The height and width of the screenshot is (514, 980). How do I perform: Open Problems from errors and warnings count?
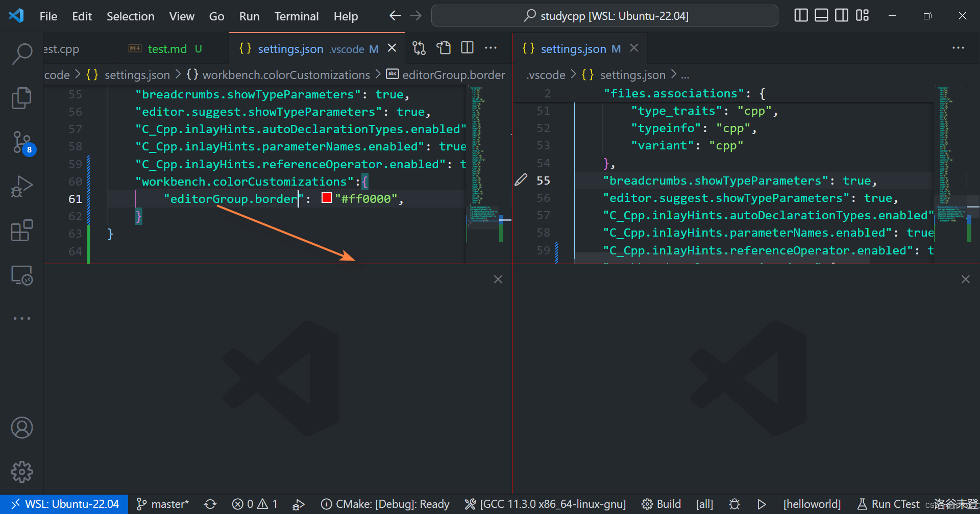[x=255, y=504]
